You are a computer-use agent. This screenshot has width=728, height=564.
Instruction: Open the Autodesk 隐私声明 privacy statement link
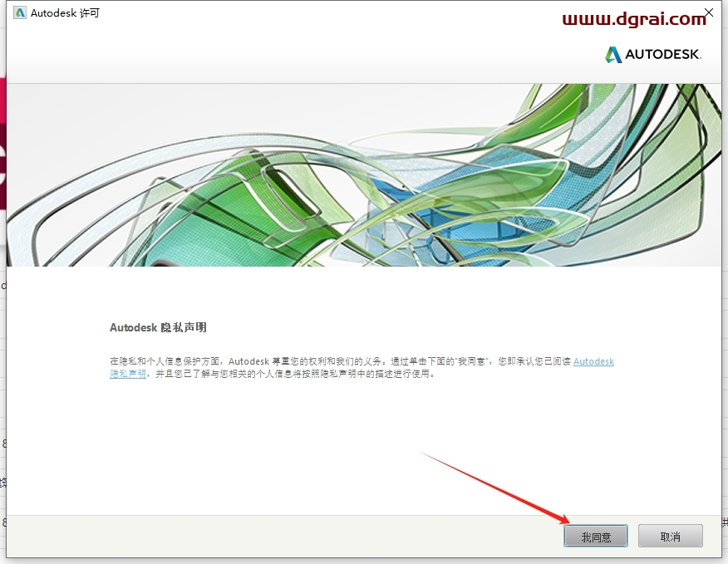click(594, 361)
